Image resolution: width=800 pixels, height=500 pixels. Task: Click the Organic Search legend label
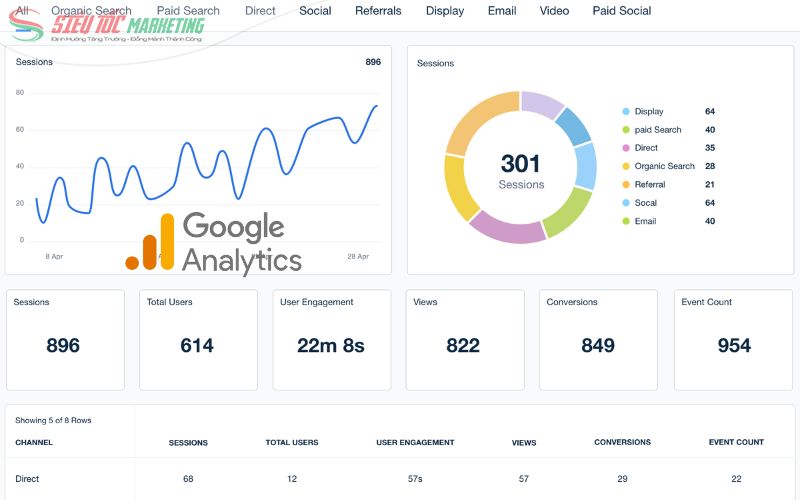[x=664, y=166]
